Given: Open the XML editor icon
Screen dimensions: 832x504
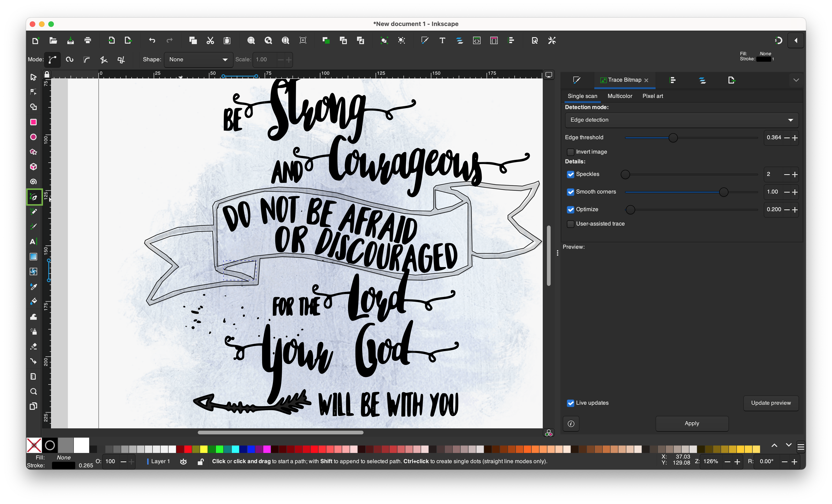Looking at the screenshot, I should (x=476, y=41).
